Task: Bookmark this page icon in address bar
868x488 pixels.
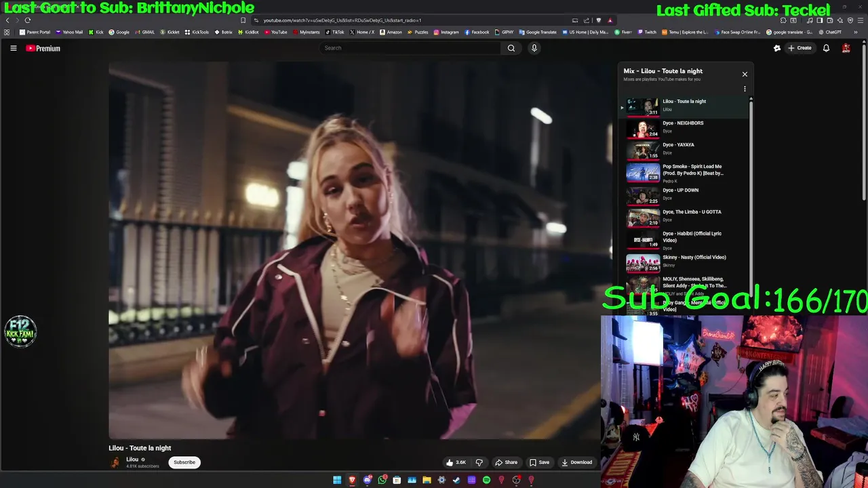Action: (243, 20)
